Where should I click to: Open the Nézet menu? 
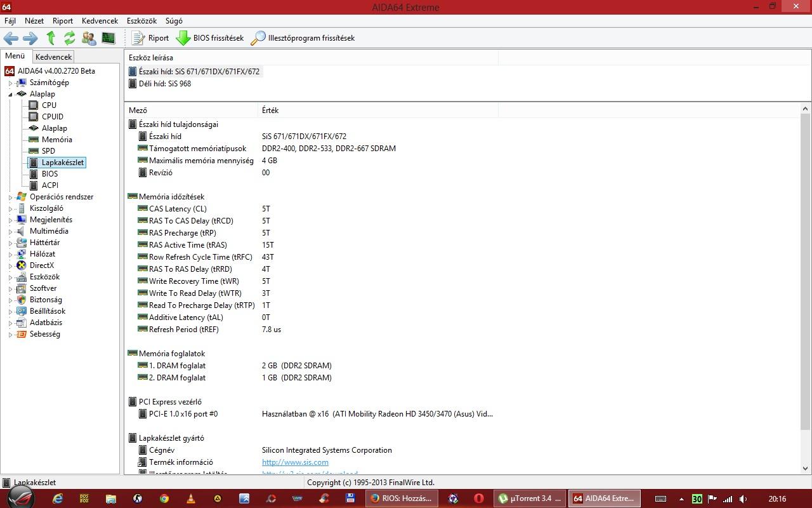tap(34, 21)
